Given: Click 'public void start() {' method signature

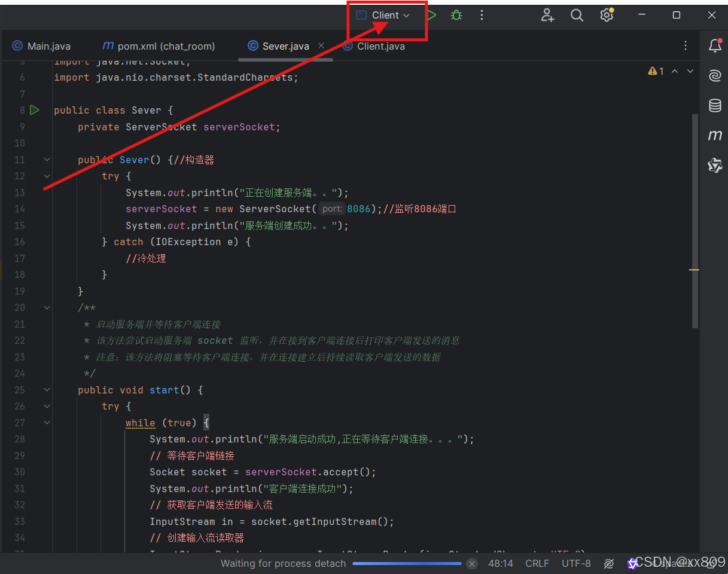Looking at the screenshot, I should point(141,390).
